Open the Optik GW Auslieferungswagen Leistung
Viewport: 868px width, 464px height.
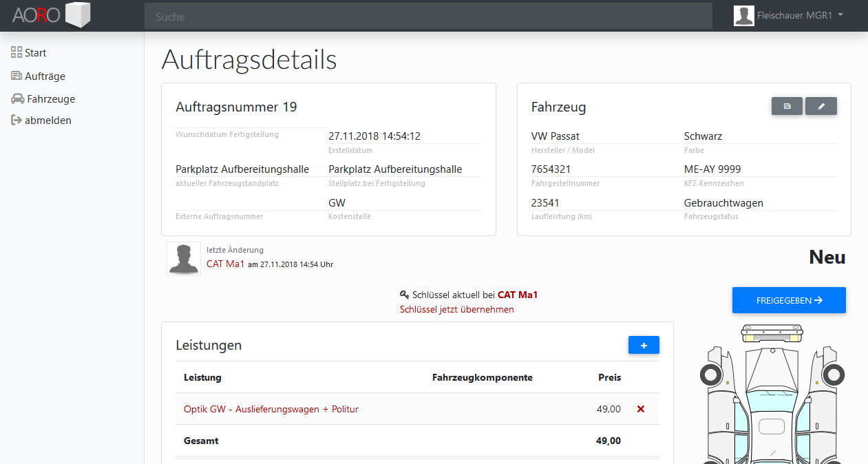(x=271, y=408)
